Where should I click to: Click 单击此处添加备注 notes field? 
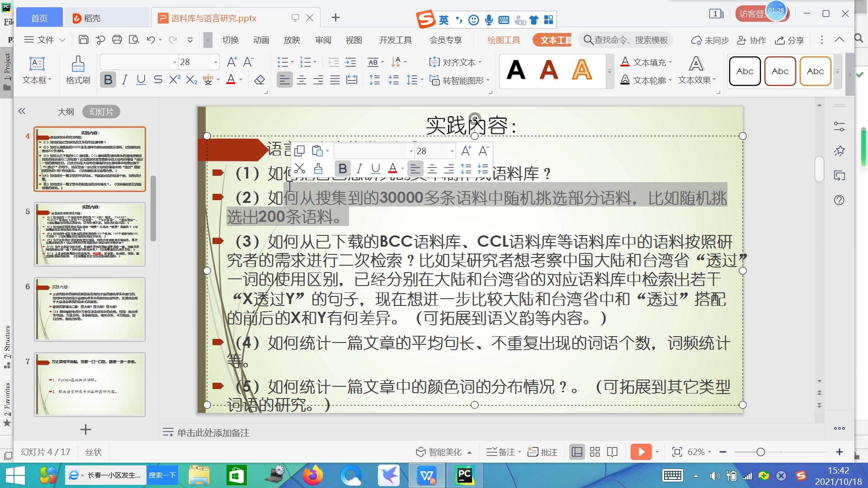coord(213,432)
